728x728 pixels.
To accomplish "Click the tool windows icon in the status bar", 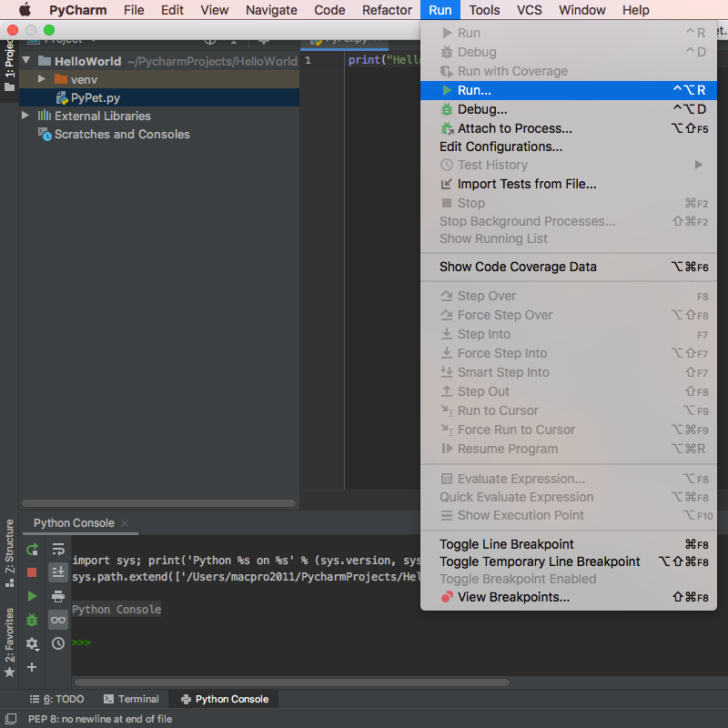I will click(10, 719).
